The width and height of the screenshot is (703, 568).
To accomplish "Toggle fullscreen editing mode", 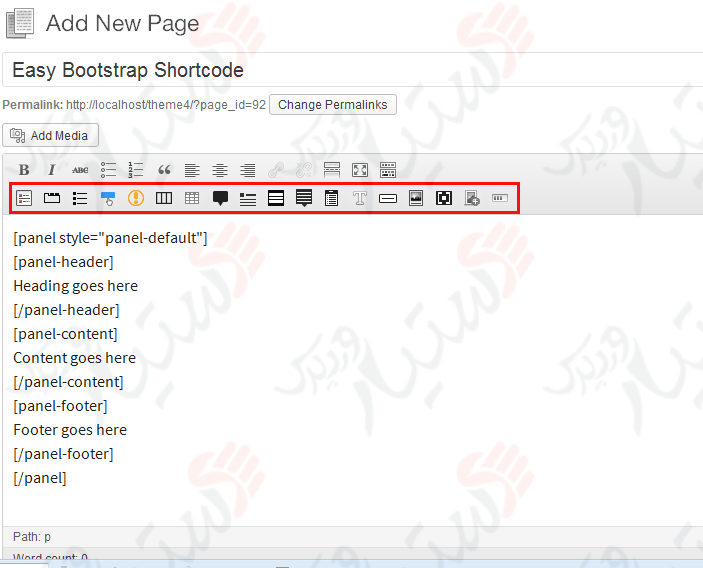I will [x=360, y=170].
